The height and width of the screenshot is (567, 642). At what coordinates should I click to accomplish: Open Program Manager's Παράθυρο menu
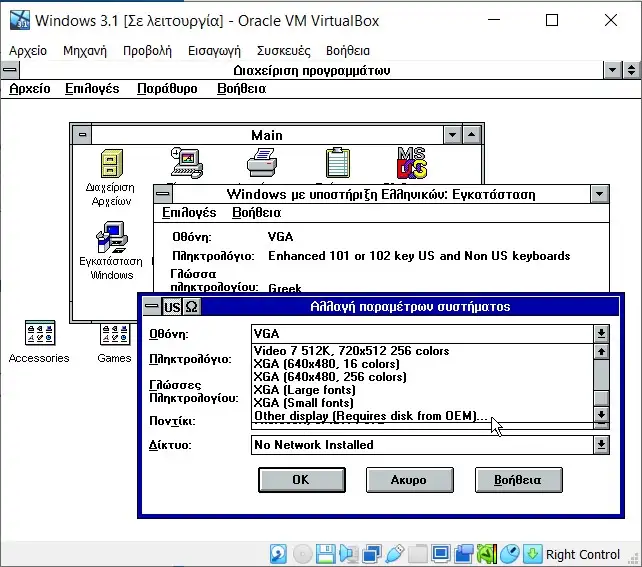[x=167, y=88]
